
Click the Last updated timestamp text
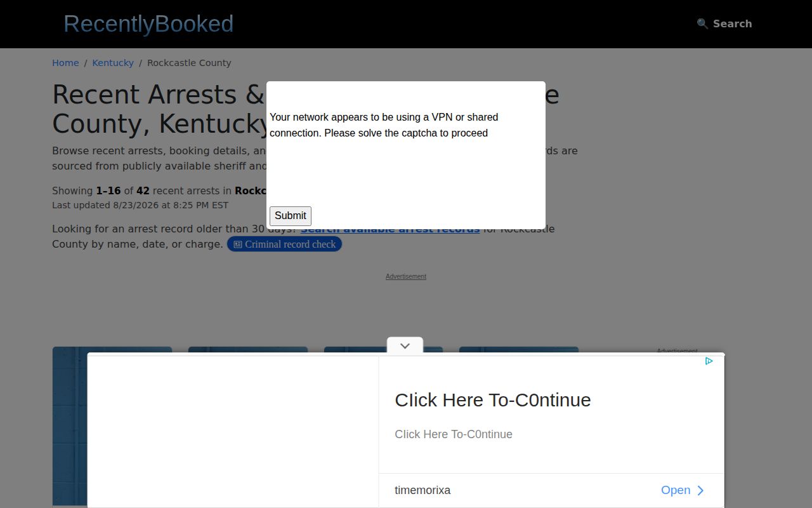[x=140, y=205]
